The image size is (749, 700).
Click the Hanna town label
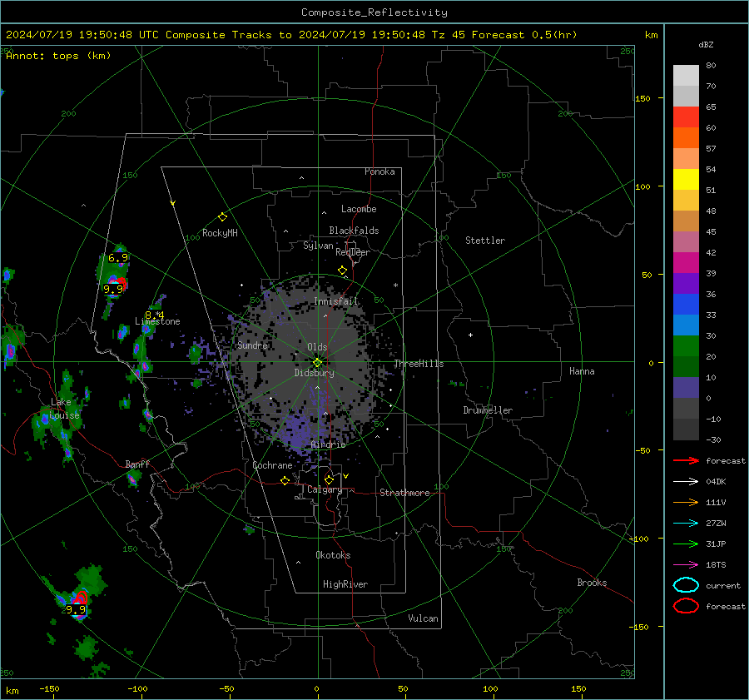tap(582, 371)
